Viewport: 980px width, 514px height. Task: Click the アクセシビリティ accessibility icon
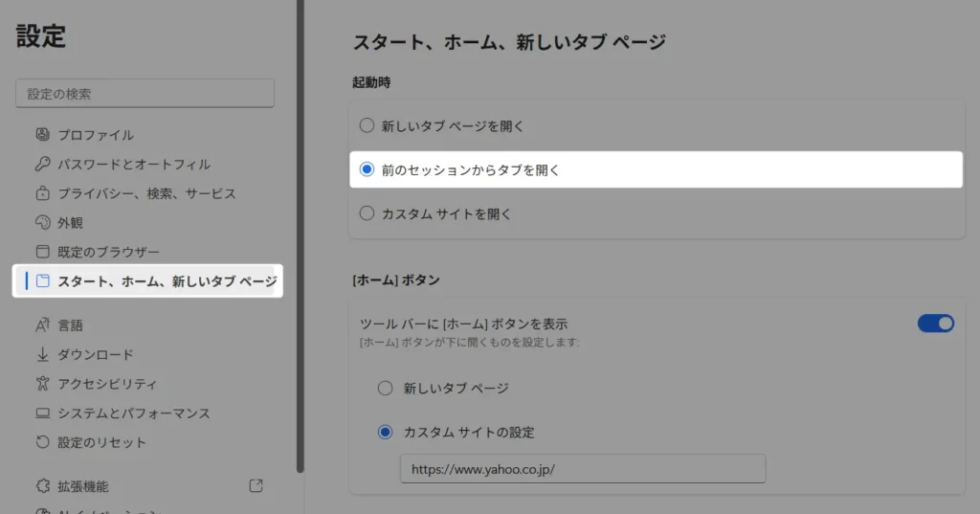tap(42, 384)
